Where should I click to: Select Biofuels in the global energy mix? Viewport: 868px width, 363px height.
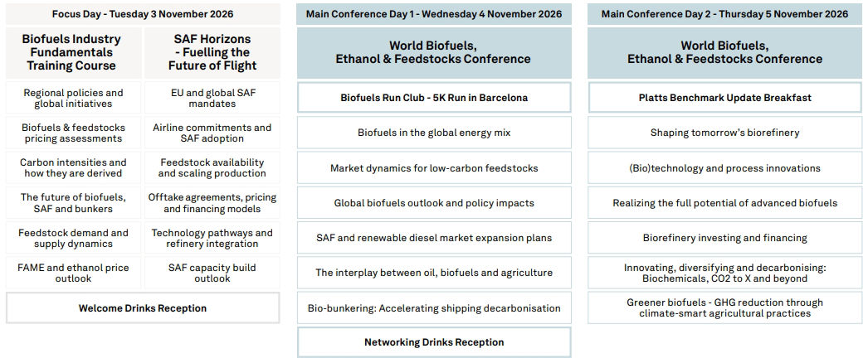tap(434, 133)
